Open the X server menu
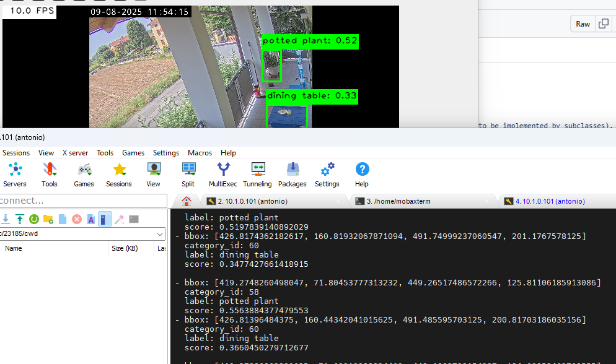The height and width of the screenshot is (364, 616). pyautogui.click(x=75, y=153)
